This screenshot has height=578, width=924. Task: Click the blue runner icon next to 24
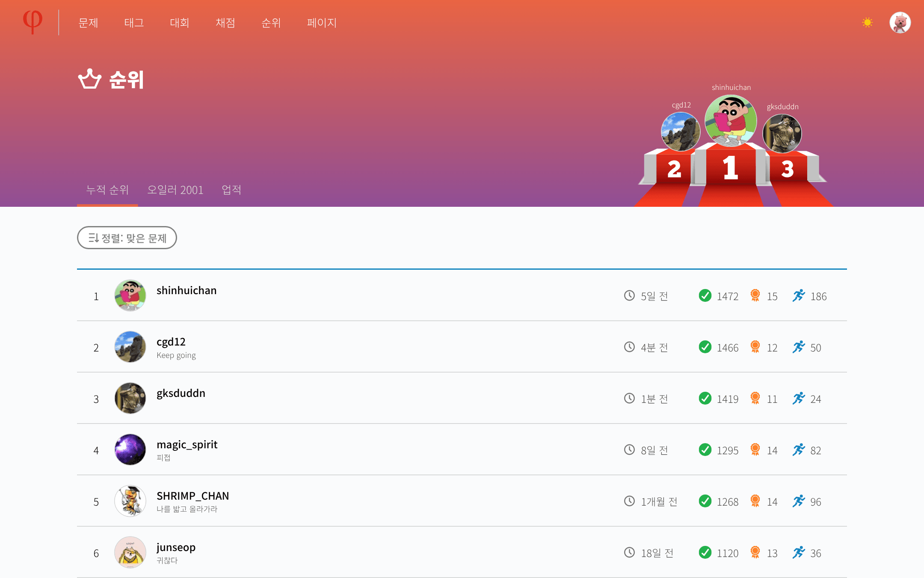[x=799, y=398]
